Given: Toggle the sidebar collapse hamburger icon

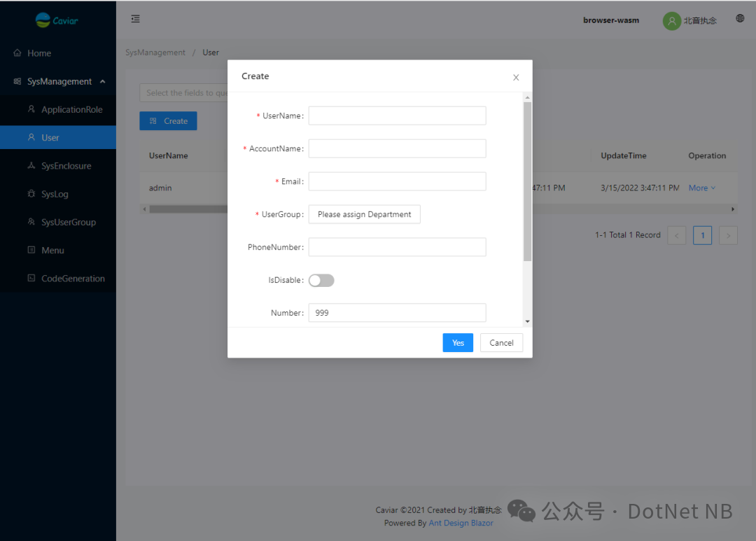Looking at the screenshot, I should pos(136,19).
